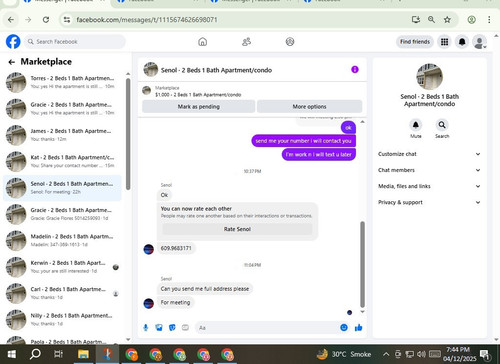The height and width of the screenshot is (364, 500).
Task: Open the Groups icon in top navigation
Action: (290, 42)
